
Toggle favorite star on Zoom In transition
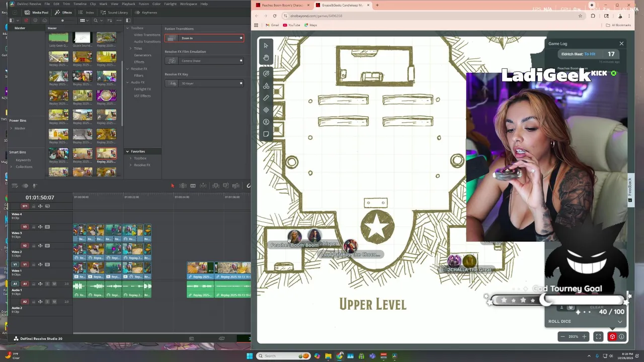(x=241, y=38)
